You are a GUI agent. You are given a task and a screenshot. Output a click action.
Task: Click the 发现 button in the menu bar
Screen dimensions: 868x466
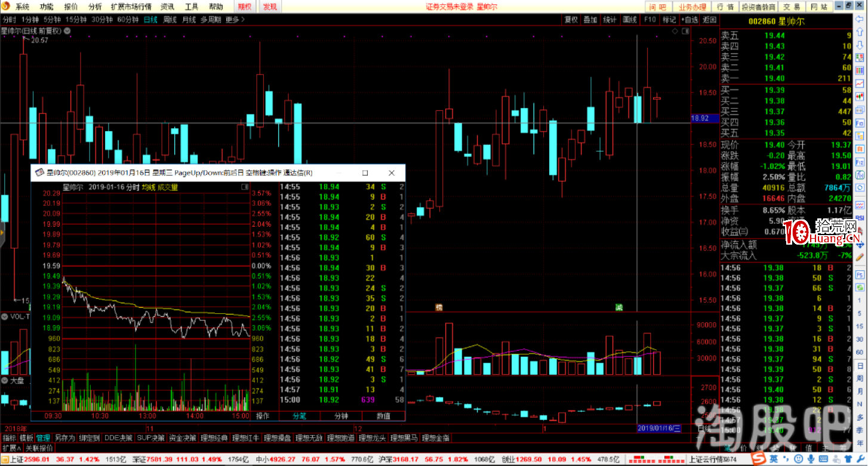point(270,7)
